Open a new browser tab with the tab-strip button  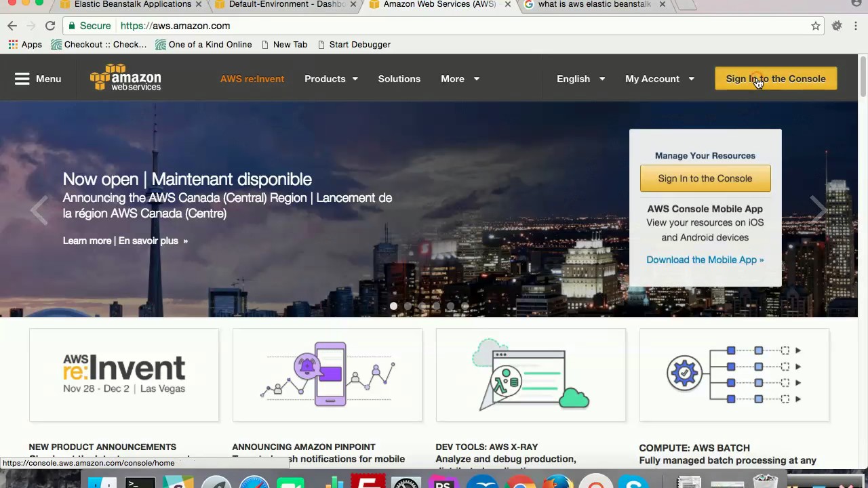coord(686,5)
